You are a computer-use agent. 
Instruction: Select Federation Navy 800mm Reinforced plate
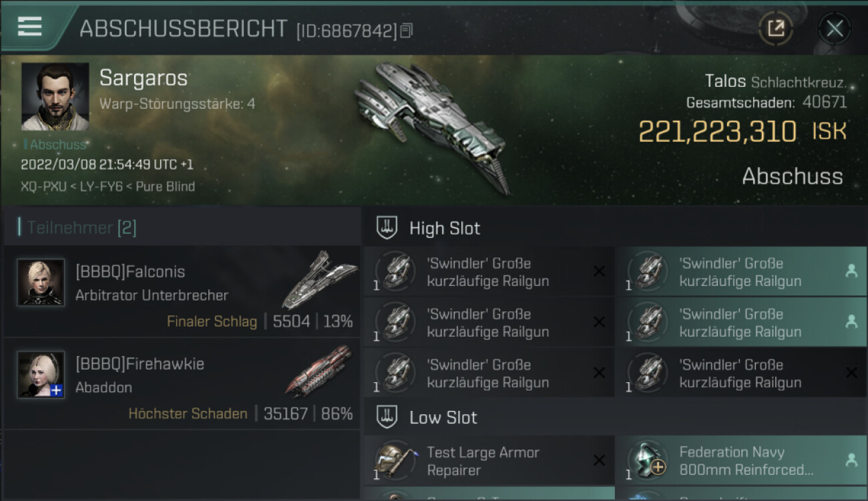click(x=741, y=461)
